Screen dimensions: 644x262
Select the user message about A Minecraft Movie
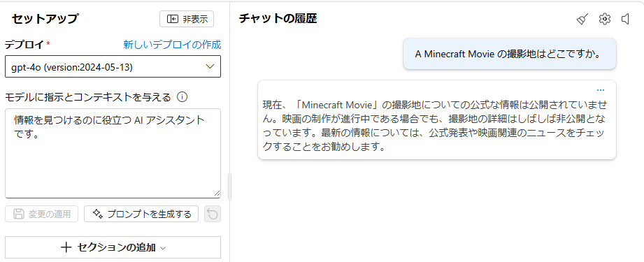510,54
